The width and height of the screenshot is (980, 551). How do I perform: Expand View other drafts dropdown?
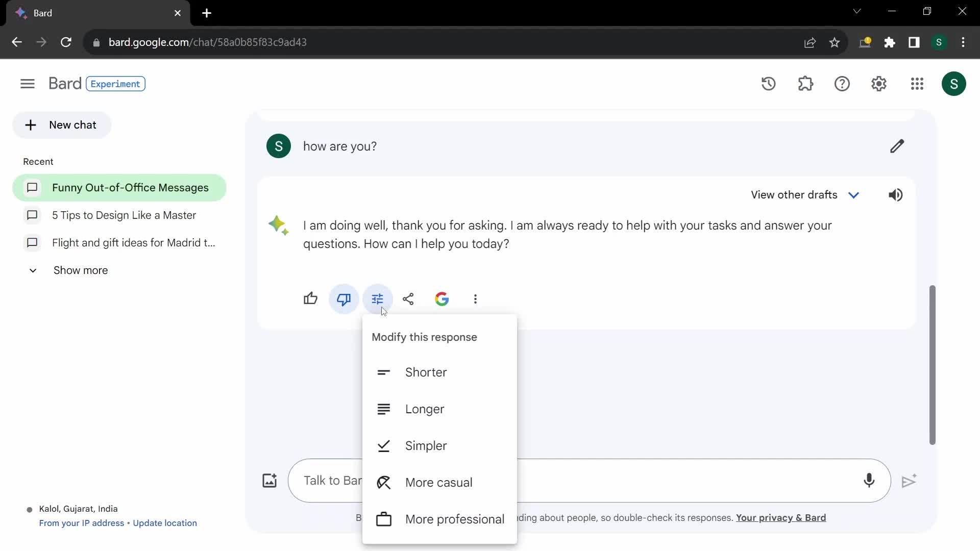pyautogui.click(x=856, y=195)
